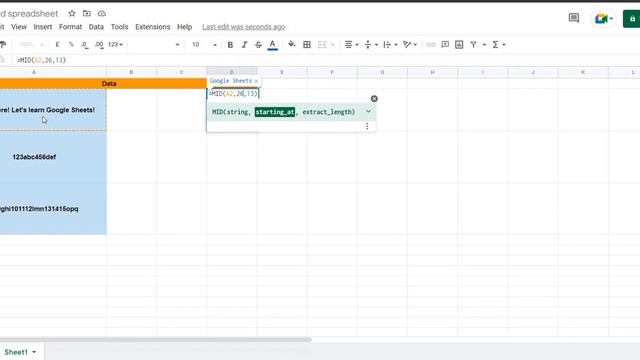
Task: Open the Sheet1 tab options arrow
Action: pos(34,352)
